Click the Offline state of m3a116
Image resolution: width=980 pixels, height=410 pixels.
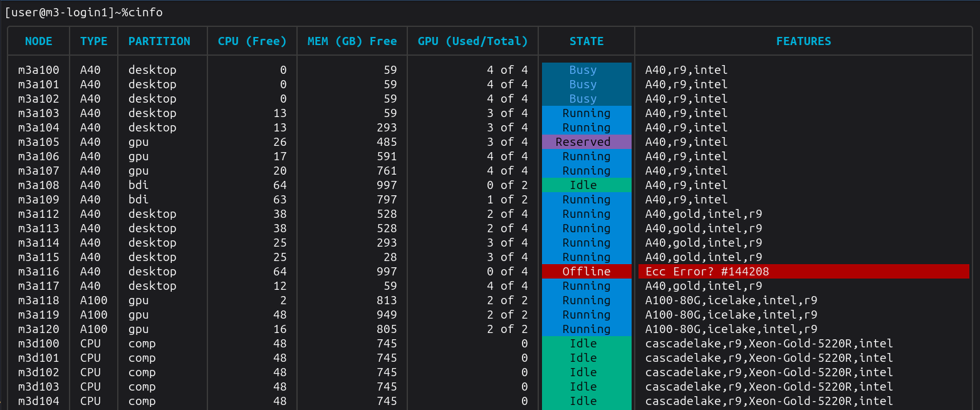(586, 271)
